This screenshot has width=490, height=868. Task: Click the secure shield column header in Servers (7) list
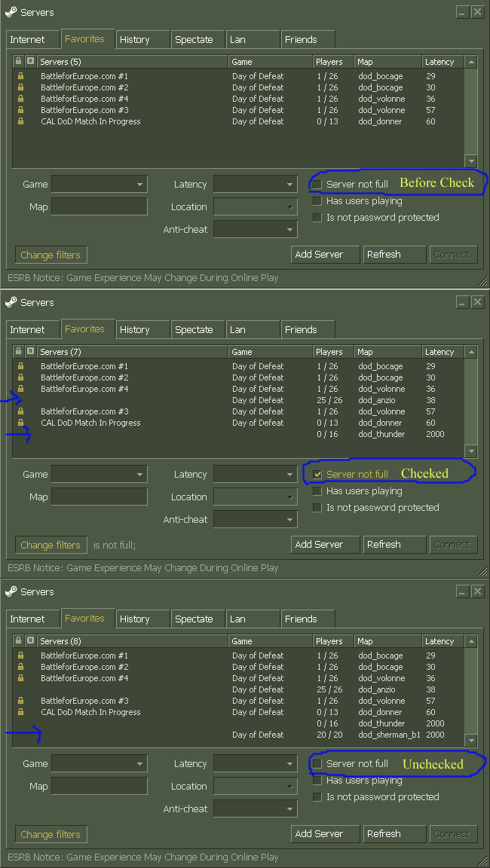click(x=30, y=352)
